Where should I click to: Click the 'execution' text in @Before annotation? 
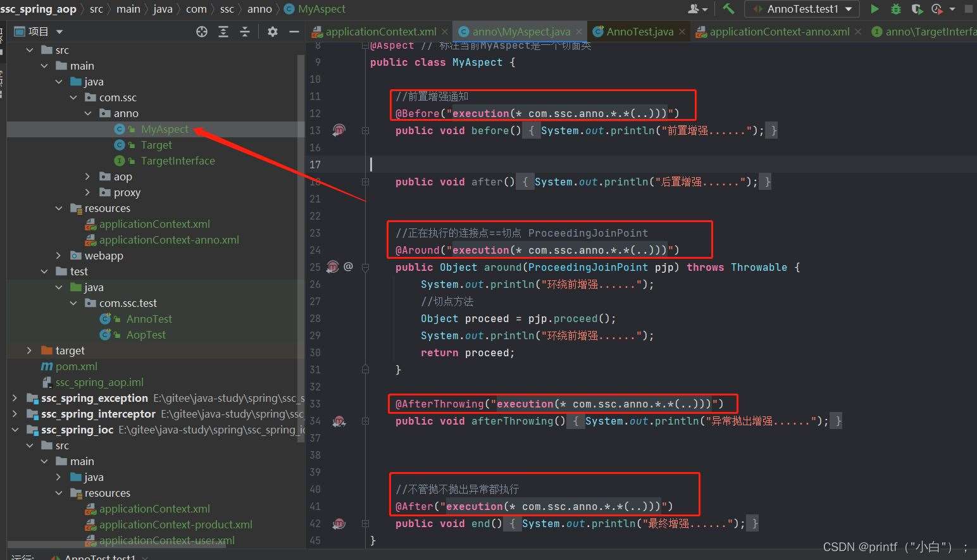coord(480,113)
